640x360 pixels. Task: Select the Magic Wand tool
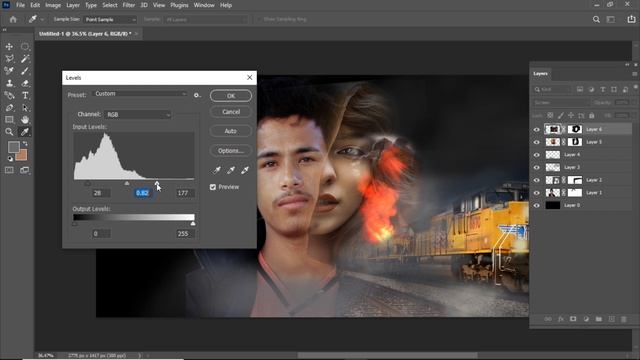click(25, 59)
